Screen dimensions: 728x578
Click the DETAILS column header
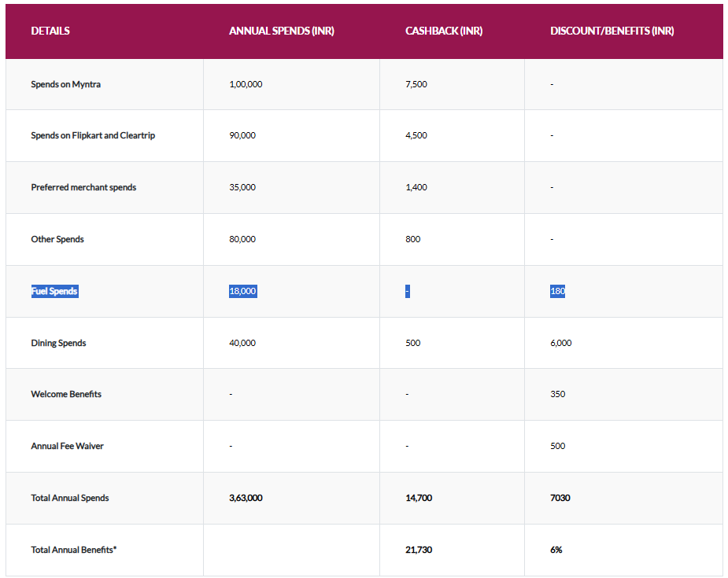pyautogui.click(x=50, y=31)
